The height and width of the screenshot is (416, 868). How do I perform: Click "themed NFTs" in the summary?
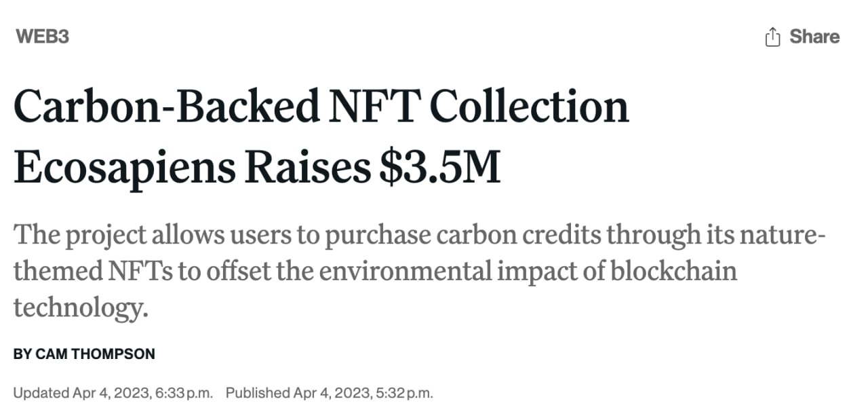94,271
